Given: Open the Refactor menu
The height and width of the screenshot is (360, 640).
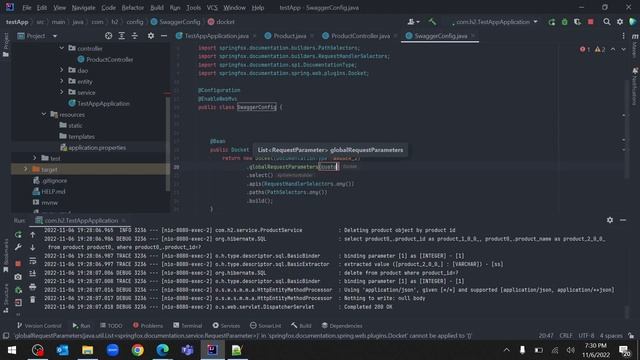Looking at the screenshot, I should pos(132,7).
